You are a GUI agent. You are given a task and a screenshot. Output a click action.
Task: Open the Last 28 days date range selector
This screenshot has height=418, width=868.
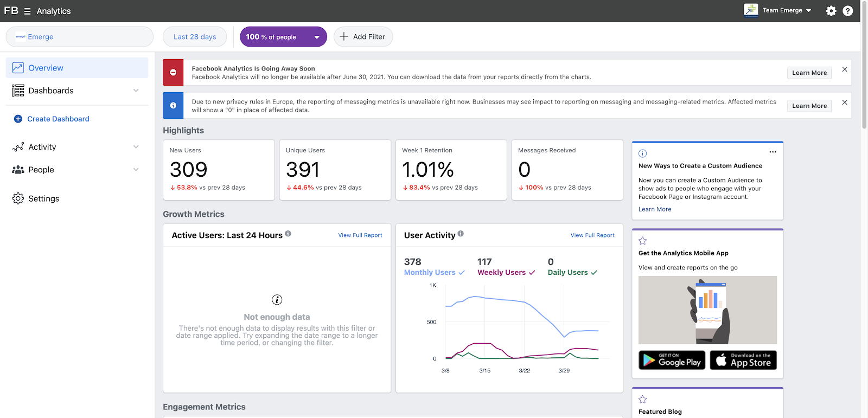pos(195,37)
